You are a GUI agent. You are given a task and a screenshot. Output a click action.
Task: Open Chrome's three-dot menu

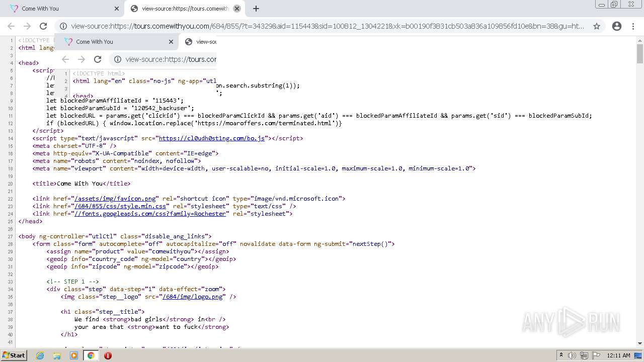click(633, 26)
